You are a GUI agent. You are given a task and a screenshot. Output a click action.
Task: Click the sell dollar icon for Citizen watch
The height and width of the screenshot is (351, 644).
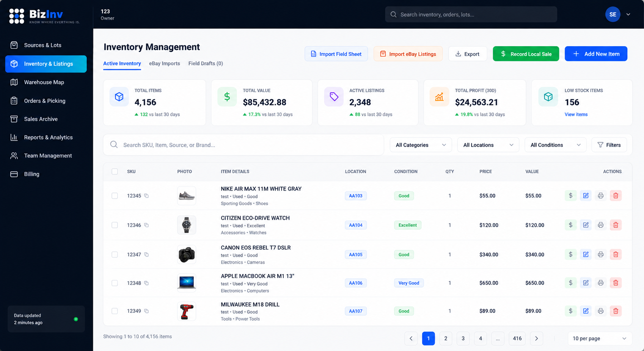[570, 225]
